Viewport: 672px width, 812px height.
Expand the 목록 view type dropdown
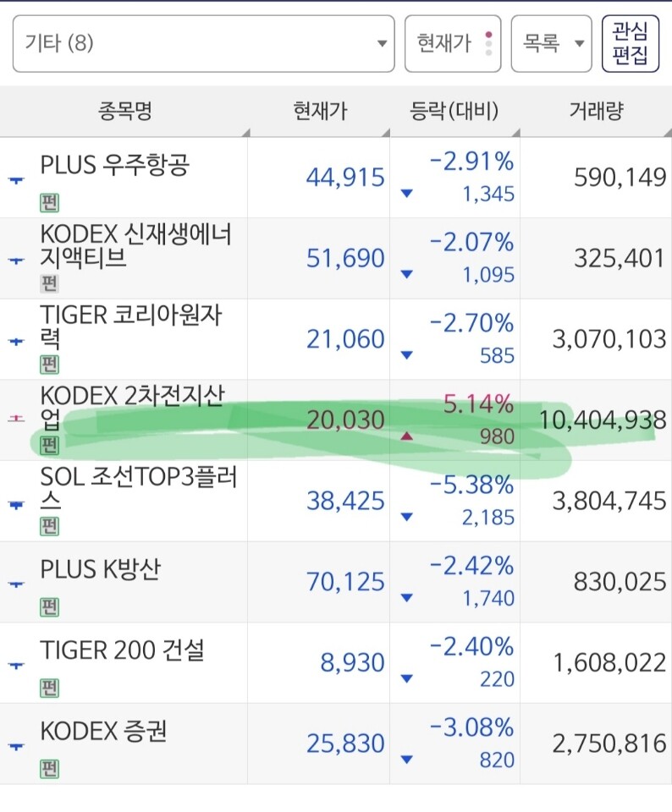point(551,43)
